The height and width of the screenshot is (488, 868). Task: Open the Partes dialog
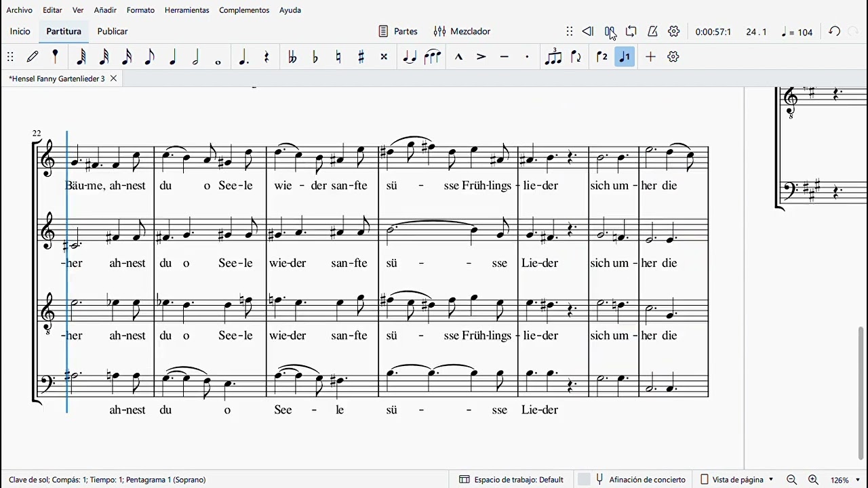[398, 31]
